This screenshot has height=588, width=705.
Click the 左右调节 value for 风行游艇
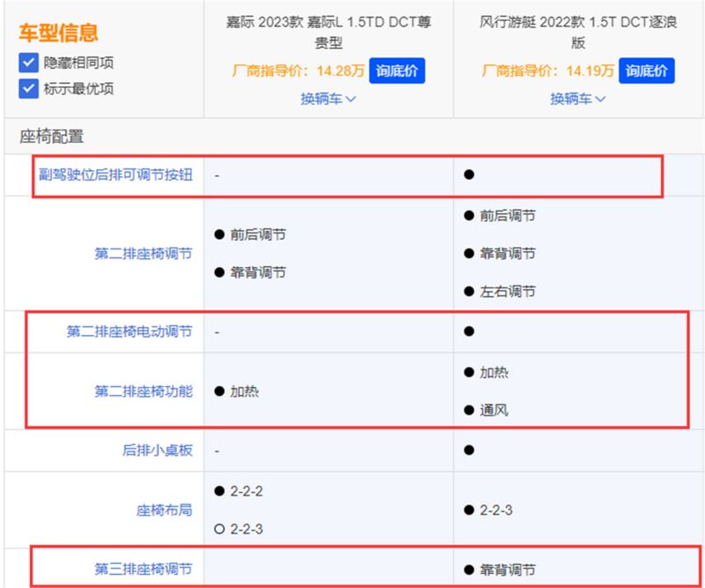508,292
